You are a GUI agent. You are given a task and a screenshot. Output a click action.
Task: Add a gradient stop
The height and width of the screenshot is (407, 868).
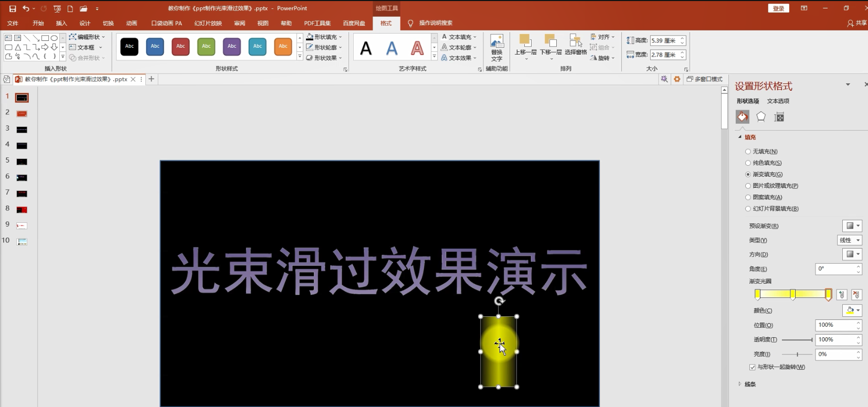click(842, 295)
